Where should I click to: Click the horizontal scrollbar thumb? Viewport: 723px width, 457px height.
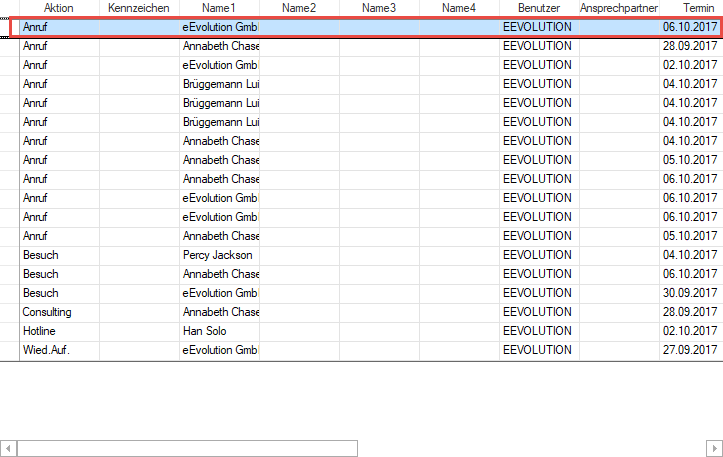[186, 448]
